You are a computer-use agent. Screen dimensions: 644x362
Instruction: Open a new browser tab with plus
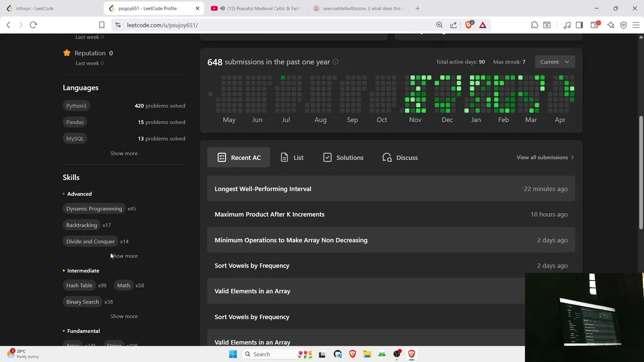tap(417, 8)
